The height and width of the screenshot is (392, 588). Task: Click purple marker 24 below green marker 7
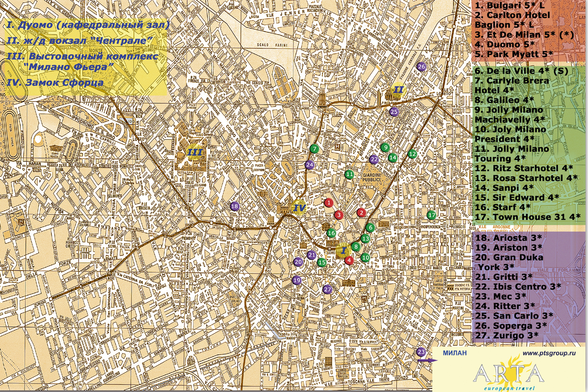click(309, 164)
